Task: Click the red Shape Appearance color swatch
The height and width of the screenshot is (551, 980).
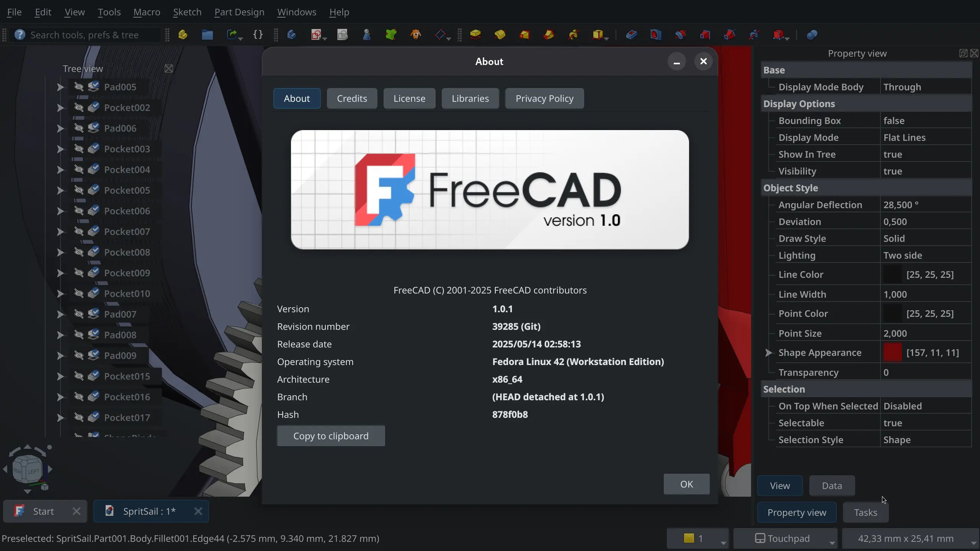Action: click(892, 352)
